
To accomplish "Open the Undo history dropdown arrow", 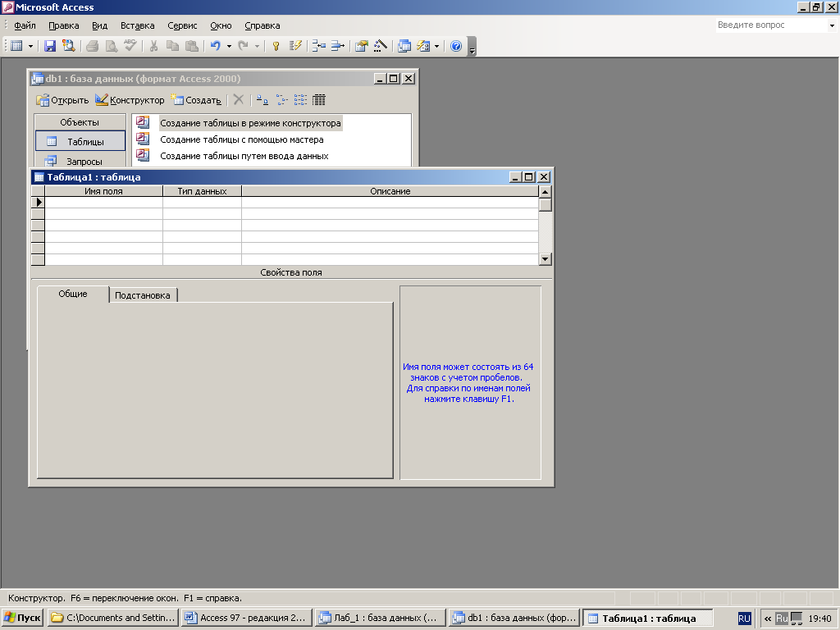I will click(229, 47).
